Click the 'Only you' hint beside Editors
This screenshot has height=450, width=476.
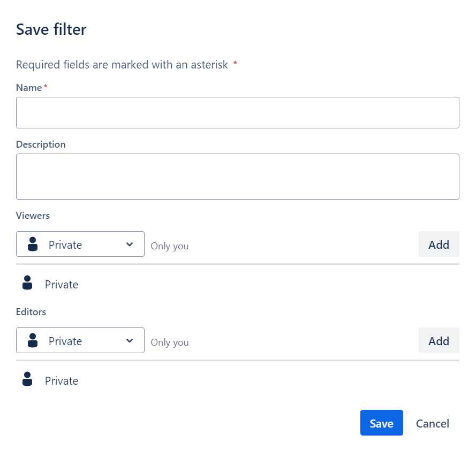[x=169, y=342]
